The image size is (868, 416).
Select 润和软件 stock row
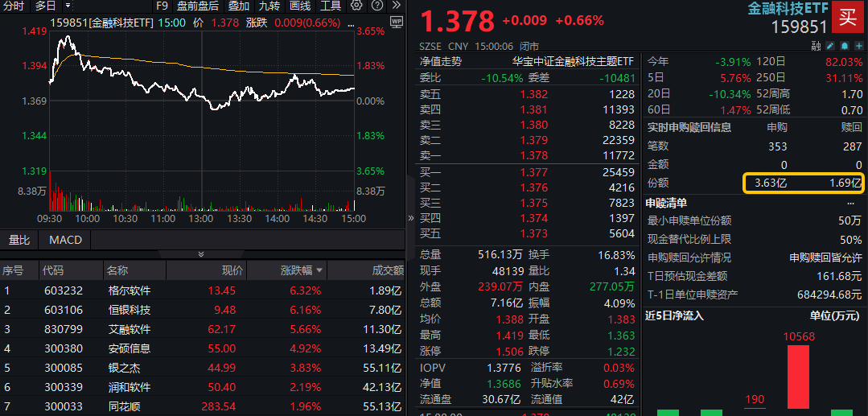click(x=202, y=387)
